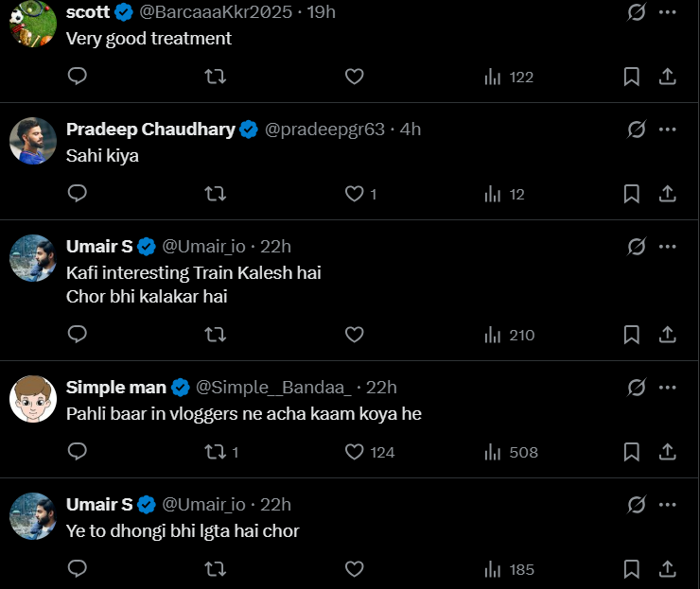This screenshot has width=700, height=589.
Task: Share Umair S's "Kafi interesting Train Kalesh" tweet
Action: (667, 335)
